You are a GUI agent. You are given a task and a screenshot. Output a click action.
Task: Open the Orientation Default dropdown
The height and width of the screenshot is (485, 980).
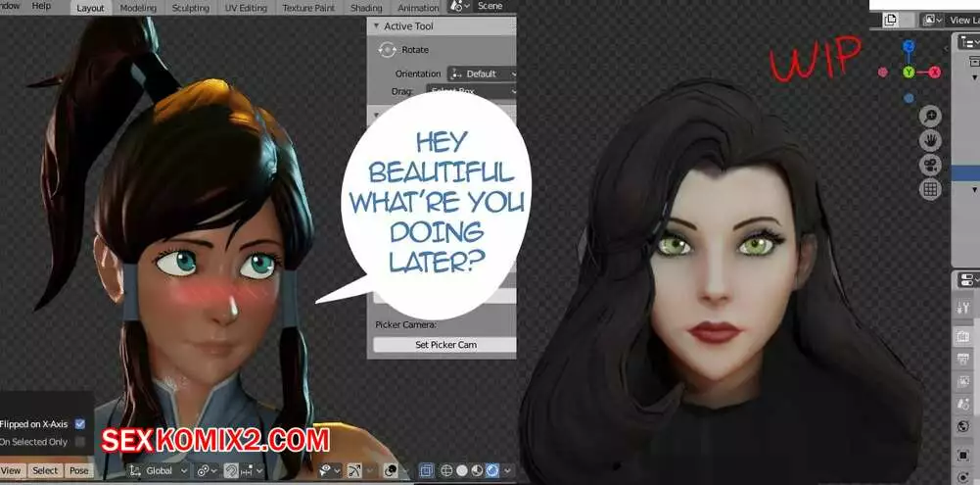point(482,73)
